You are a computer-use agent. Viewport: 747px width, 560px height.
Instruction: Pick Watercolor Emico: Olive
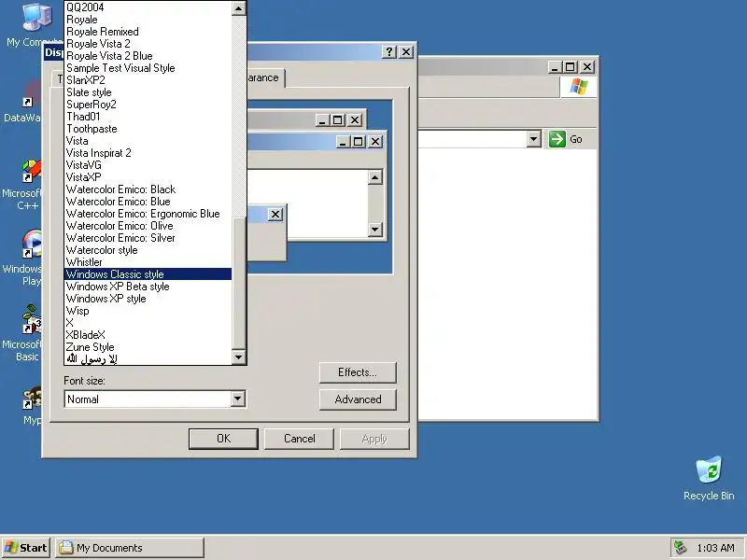click(x=148, y=226)
